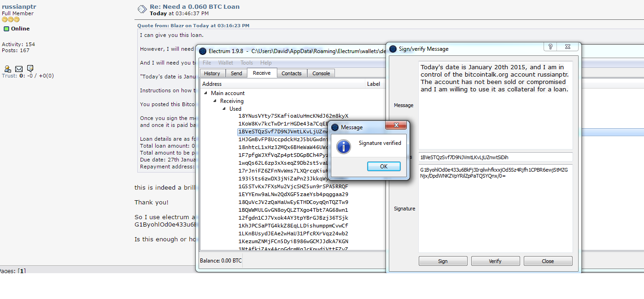The height and width of the screenshot is (299, 644).
Task: Select address 18YNusVYty7SKafioaUuHmcKNdJ62m8kyX
Action: point(293,116)
